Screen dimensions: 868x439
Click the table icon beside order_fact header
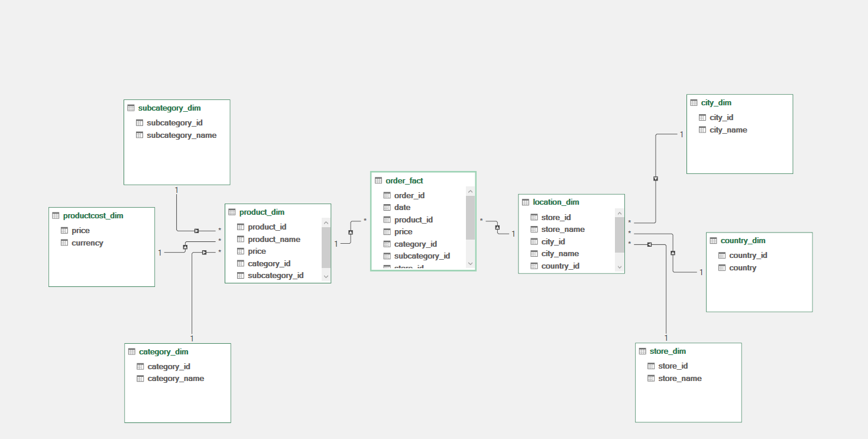pos(378,180)
